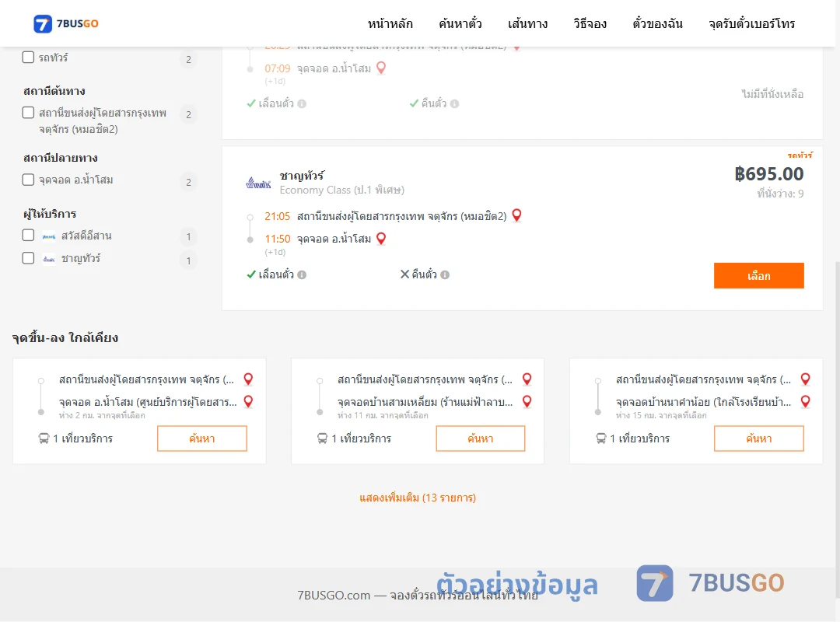Click ชาญทัวร์ operator logo in filter
Screen dimensions: 840x622
coord(49,260)
